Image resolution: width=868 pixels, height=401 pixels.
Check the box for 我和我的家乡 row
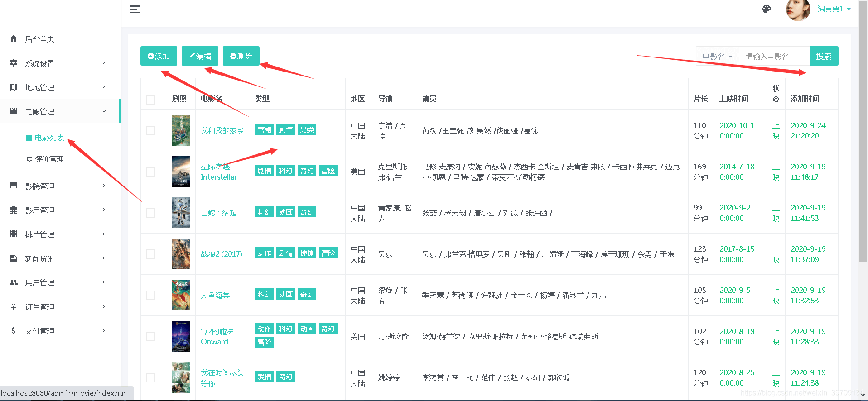[150, 130]
